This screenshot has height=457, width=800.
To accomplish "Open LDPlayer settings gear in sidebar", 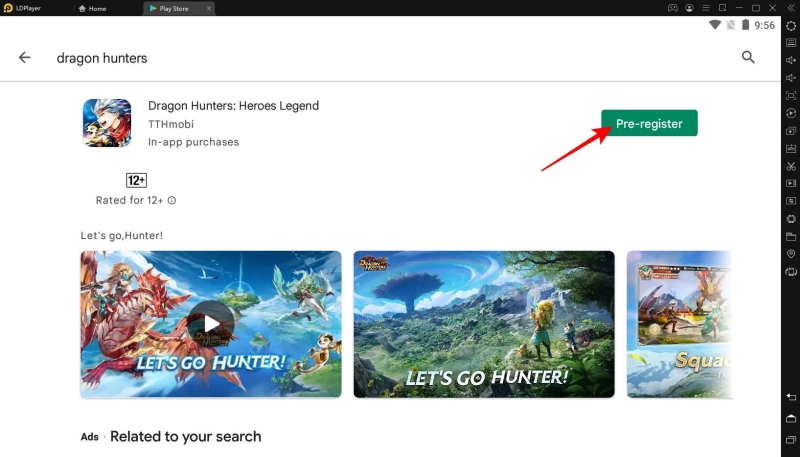I will click(x=791, y=26).
